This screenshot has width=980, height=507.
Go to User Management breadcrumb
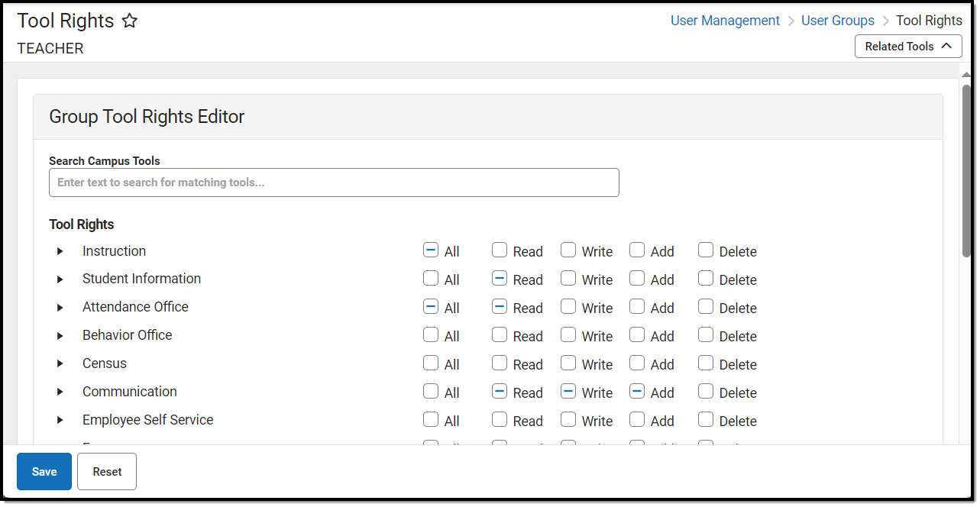[725, 21]
